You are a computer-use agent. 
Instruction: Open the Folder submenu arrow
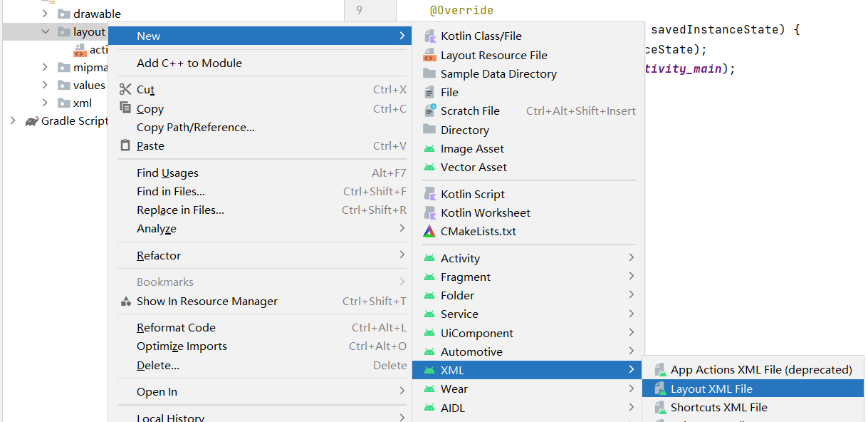point(632,295)
